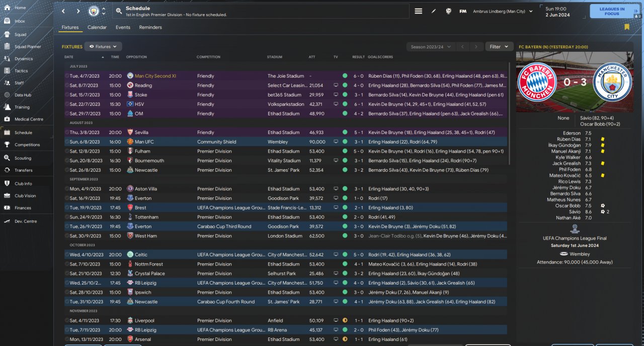Image resolution: width=644 pixels, height=346 pixels.
Task: Open the hamburger menu icon in top bar
Action: click(x=418, y=11)
